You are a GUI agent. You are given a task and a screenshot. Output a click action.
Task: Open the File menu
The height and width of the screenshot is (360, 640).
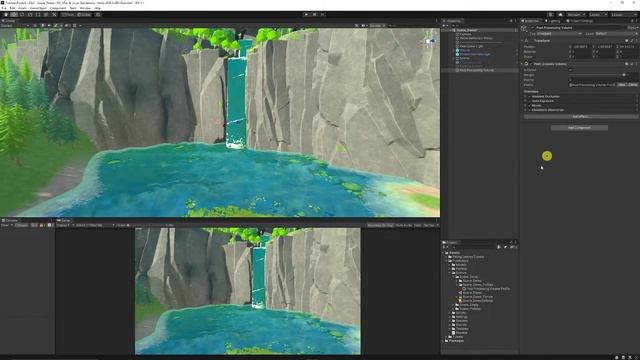pyautogui.click(x=4, y=8)
